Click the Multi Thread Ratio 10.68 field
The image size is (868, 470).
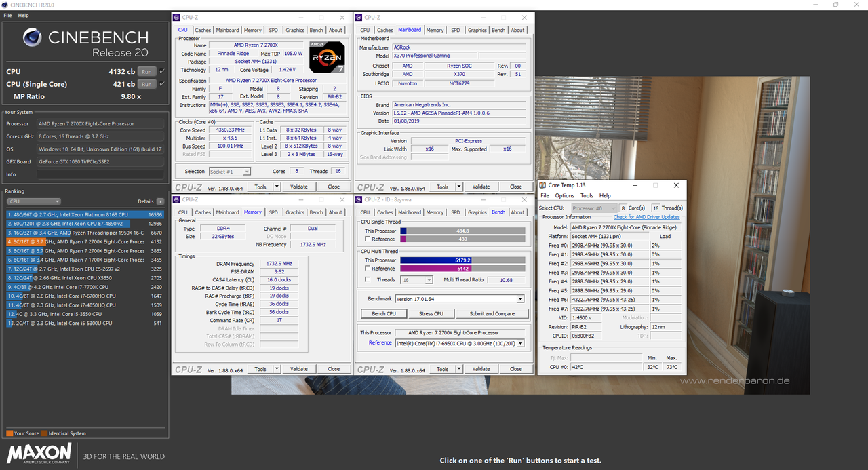[x=507, y=279]
